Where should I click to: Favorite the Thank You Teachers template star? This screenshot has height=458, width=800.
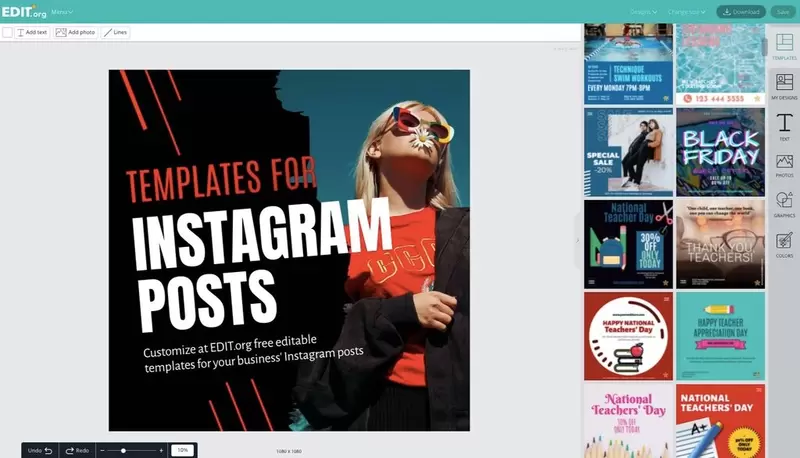757,283
